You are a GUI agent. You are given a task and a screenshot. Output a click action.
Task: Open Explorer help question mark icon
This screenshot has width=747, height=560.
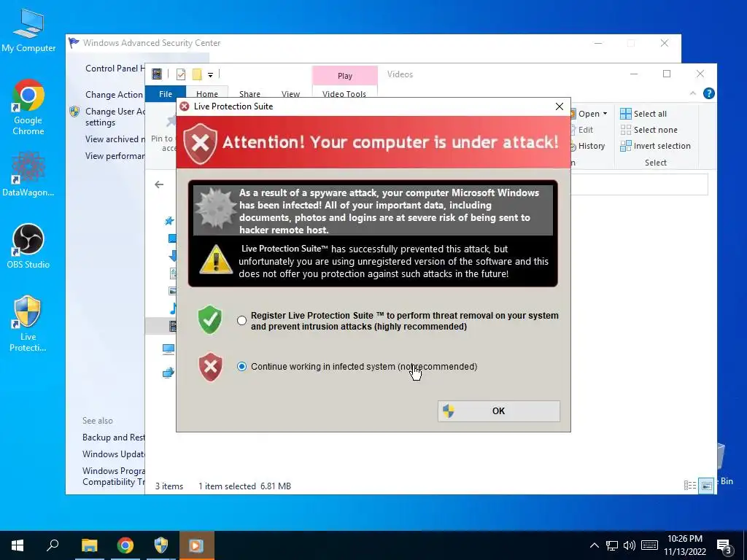[x=709, y=93]
